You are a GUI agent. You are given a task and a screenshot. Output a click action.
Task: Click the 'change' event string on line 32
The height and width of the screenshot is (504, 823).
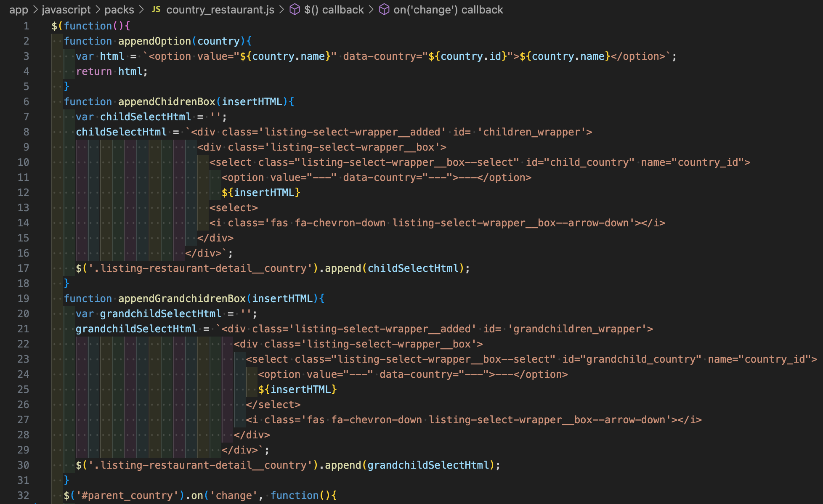coord(234,496)
